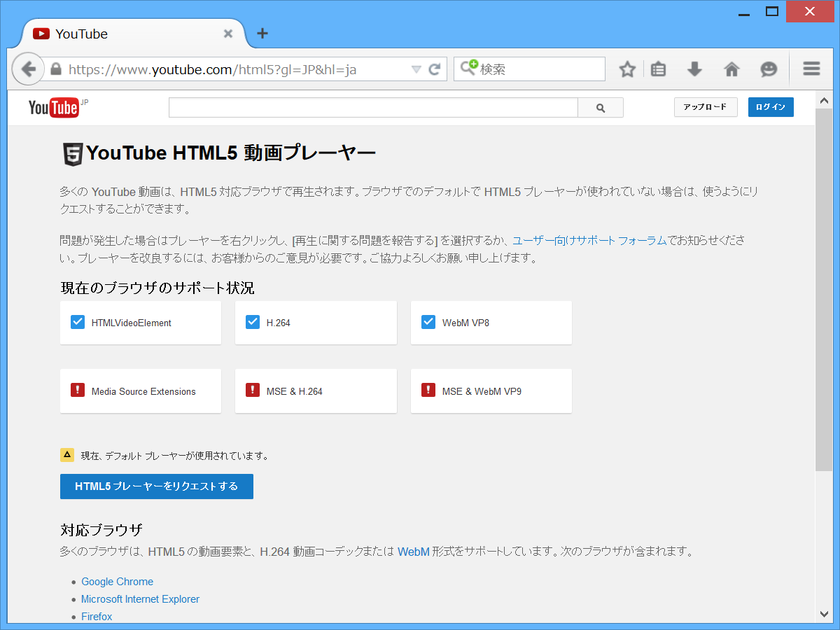
Task: Open the Downloads panel
Action: (694, 69)
